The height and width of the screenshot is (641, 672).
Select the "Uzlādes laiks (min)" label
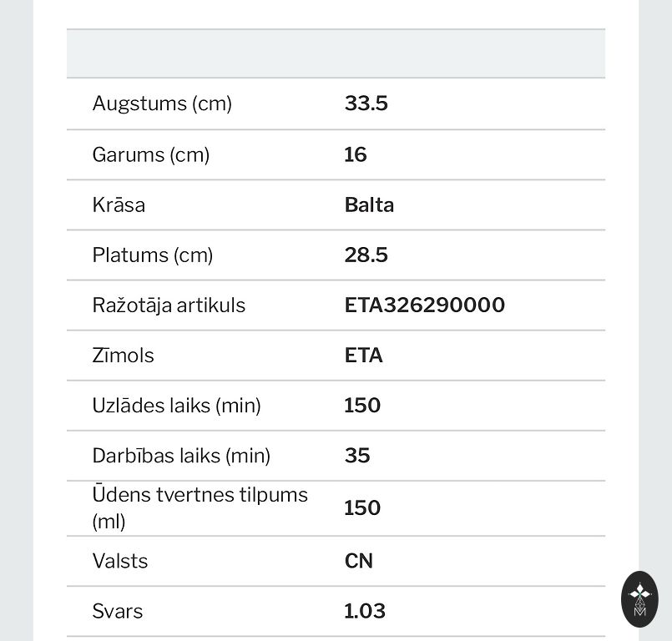(176, 406)
